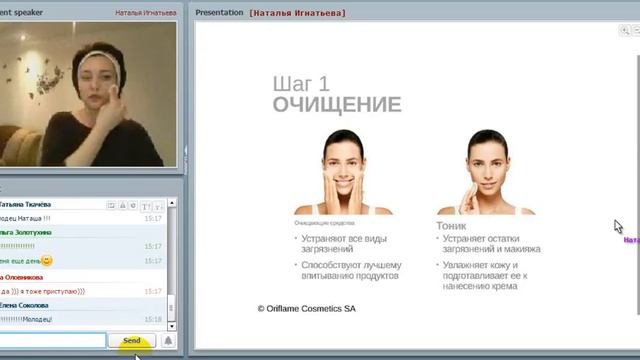Viewport: 640px width, 360px height.
Task: Click the lock icon in chat toolbar
Action: [x=122, y=205]
